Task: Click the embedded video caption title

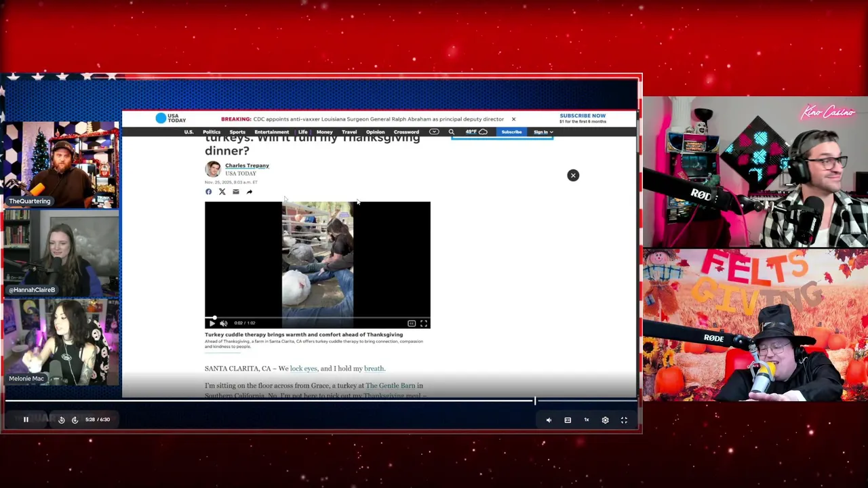Action: [304, 335]
